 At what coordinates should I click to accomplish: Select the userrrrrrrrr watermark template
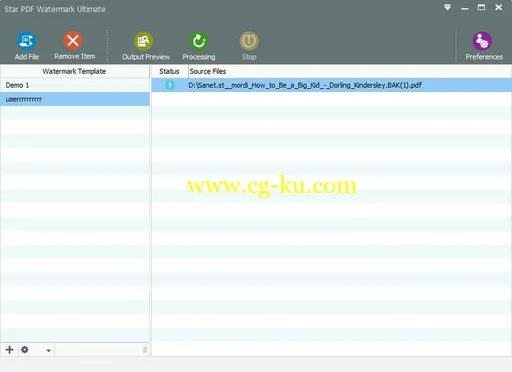75,99
